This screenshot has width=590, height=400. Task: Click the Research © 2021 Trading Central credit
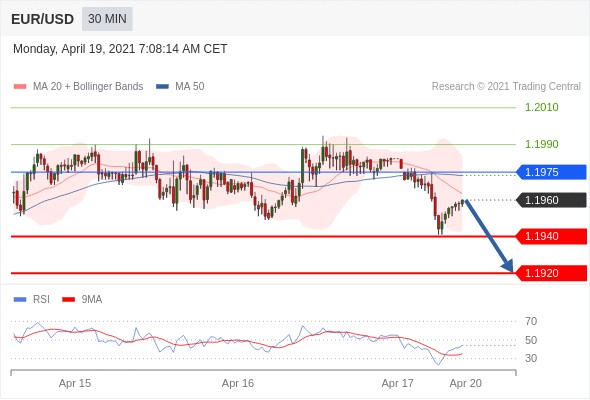pos(506,87)
